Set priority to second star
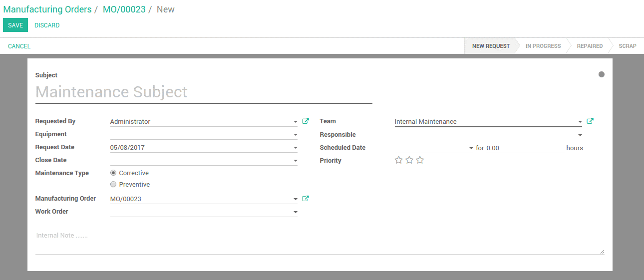644x280 pixels. [409, 160]
